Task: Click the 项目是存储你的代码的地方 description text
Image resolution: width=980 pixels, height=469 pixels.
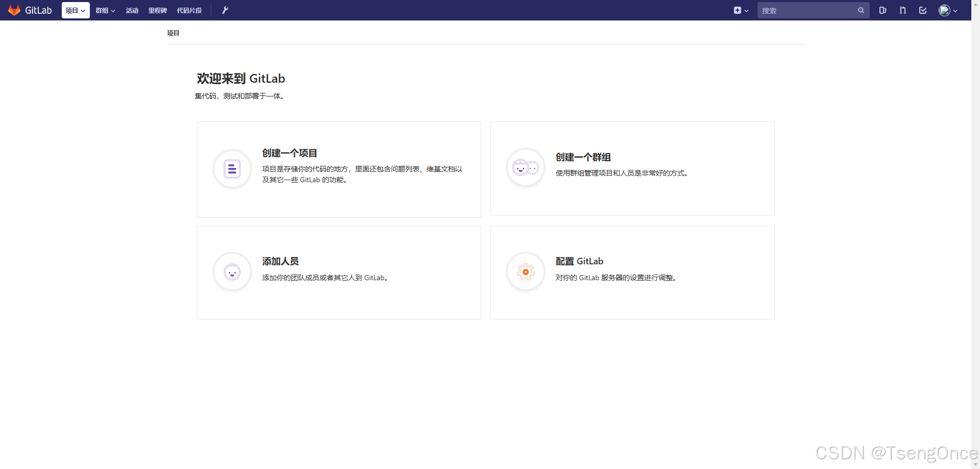Action: click(x=362, y=175)
